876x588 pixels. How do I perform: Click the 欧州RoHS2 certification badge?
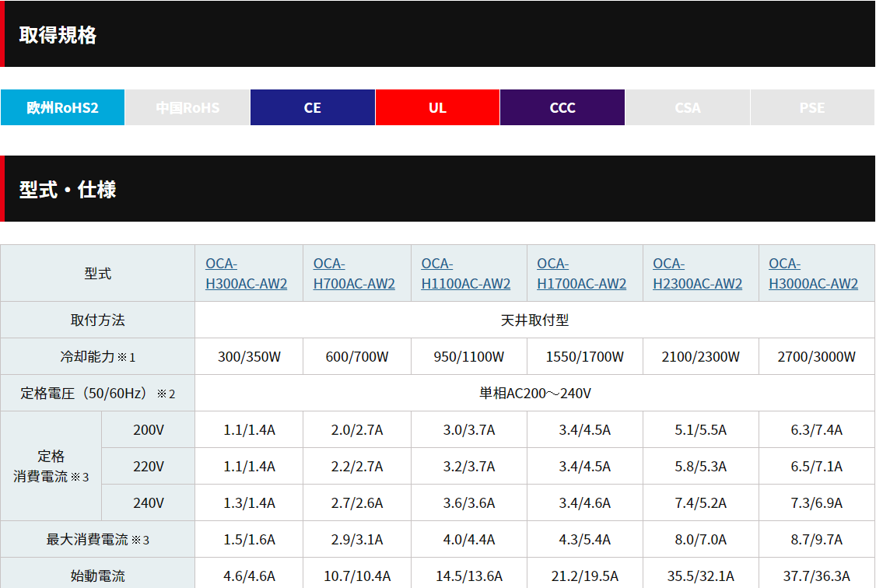(x=62, y=107)
